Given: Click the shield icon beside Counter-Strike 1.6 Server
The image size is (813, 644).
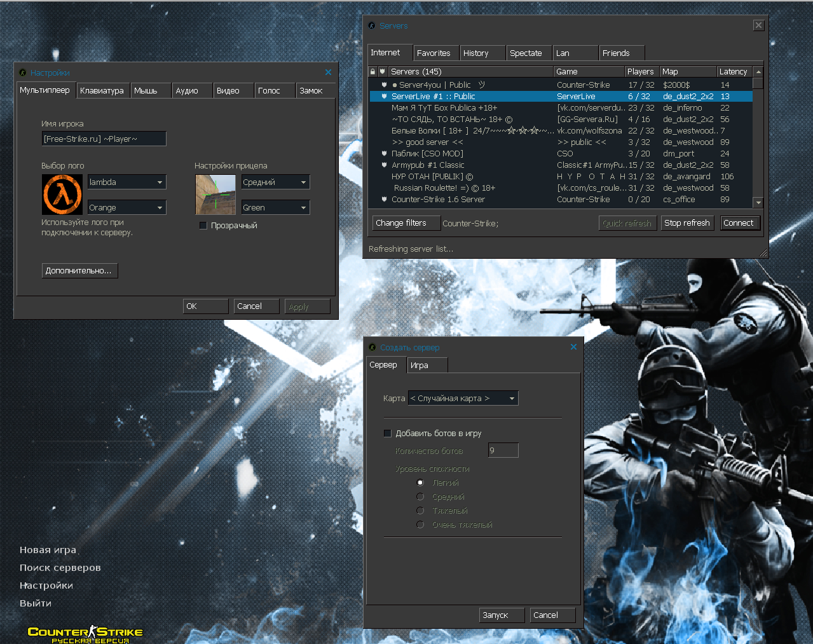Looking at the screenshot, I should 385,199.
